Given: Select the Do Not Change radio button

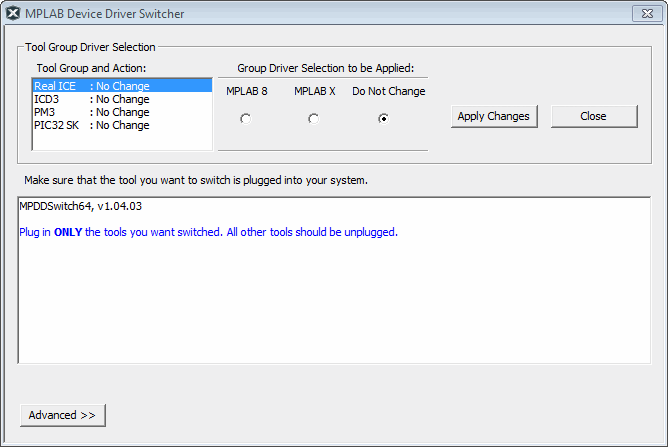Looking at the screenshot, I should point(383,119).
